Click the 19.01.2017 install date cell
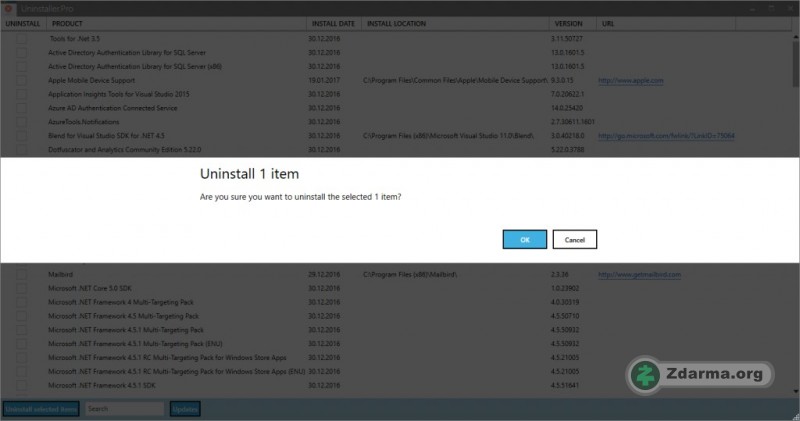Image resolution: width=800 pixels, height=421 pixels. pyautogui.click(x=324, y=80)
